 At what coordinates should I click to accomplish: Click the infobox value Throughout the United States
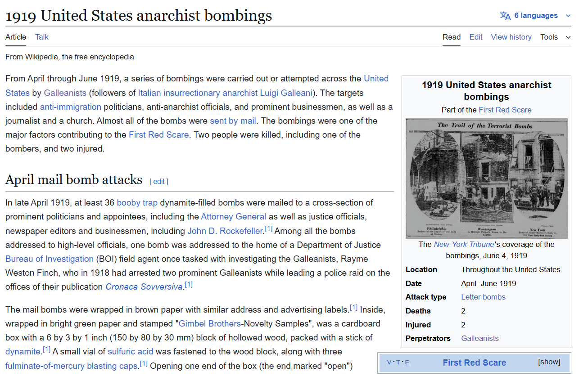(x=511, y=269)
